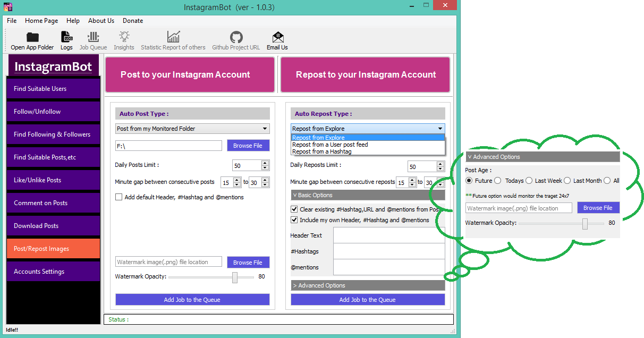Open the Donate menu
Viewport: 644px width, 338px height.
tap(133, 21)
